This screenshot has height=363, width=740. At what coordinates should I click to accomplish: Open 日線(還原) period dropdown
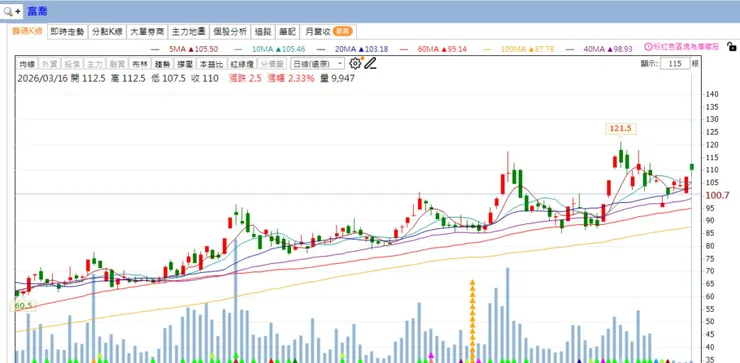click(317, 64)
